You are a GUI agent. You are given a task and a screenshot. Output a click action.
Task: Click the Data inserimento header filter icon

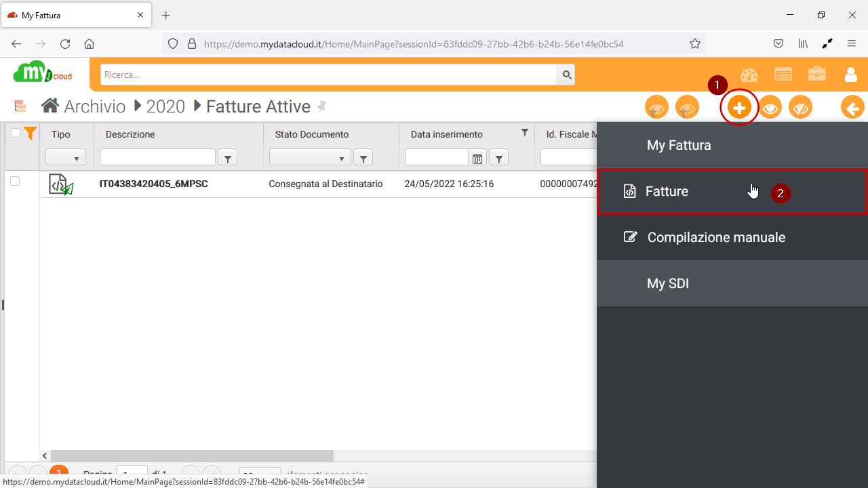point(524,133)
